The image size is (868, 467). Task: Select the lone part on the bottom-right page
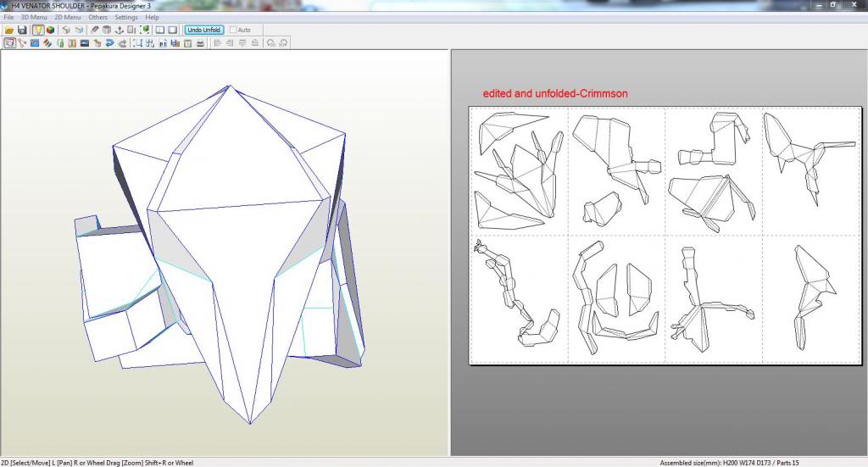[x=814, y=297]
